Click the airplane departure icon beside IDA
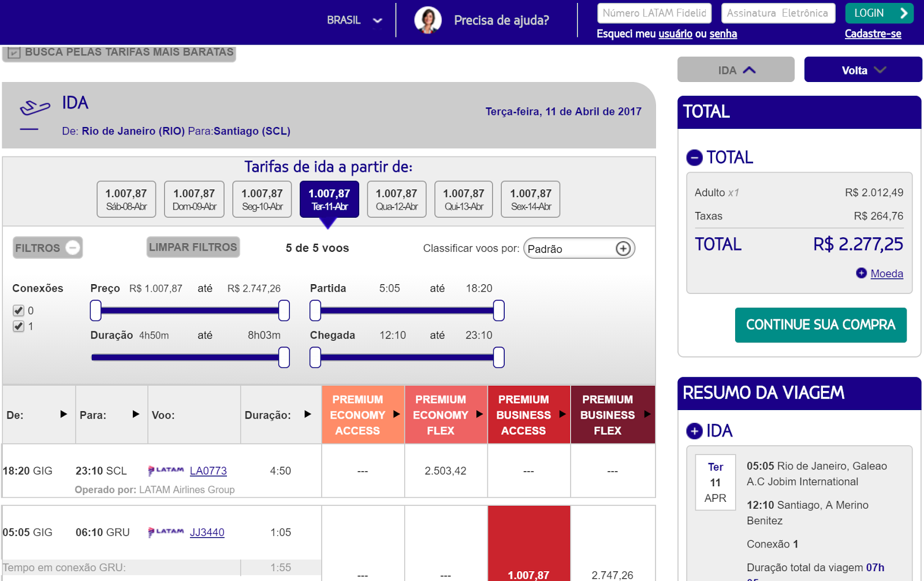The image size is (924, 581). point(35,107)
